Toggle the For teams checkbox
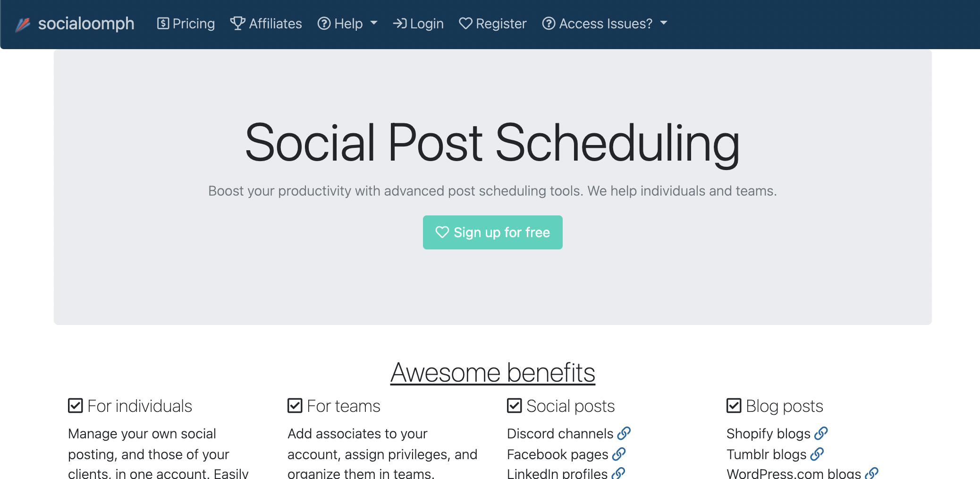Image resolution: width=980 pixels, height=479 pixels. point(294,405)
